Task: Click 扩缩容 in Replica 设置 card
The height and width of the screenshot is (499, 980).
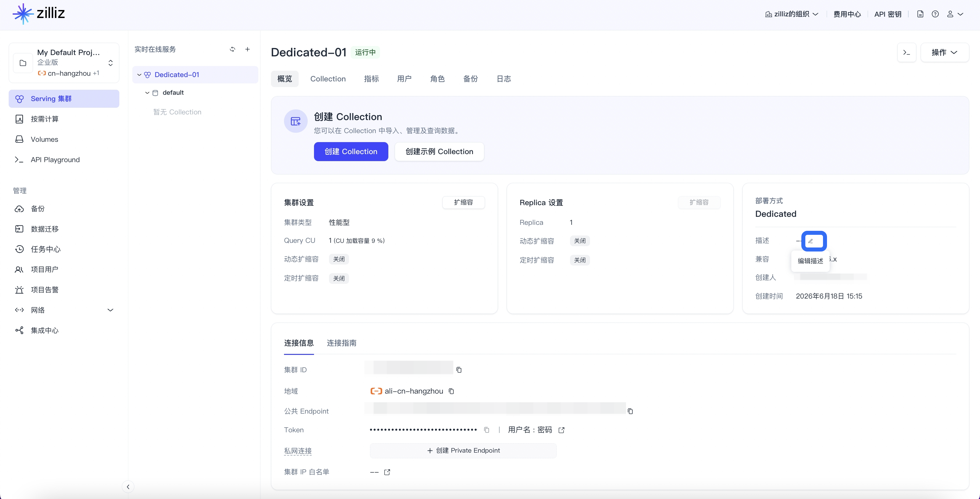Action: (699, 202)
